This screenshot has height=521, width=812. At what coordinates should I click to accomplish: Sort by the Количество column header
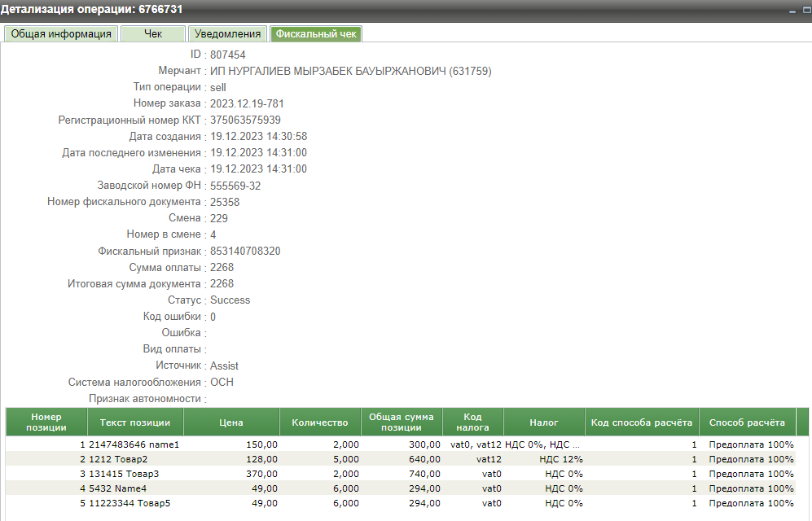click(x=320, y=422)
